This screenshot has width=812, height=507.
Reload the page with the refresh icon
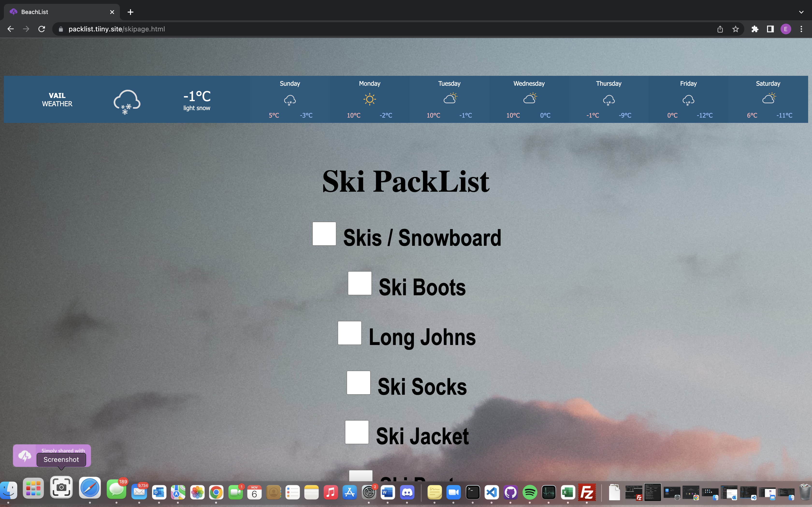(x=42, y=29)
